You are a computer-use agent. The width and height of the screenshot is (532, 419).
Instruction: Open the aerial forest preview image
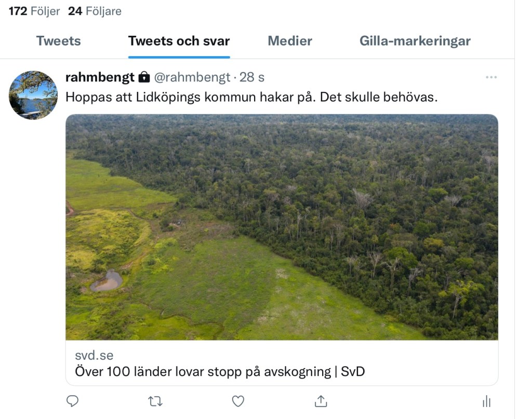[282, 227]
